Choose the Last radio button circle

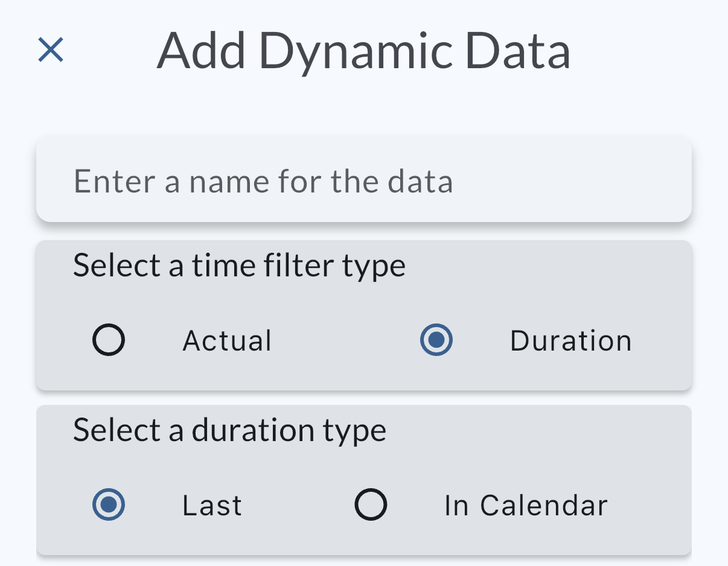[109, 505]
